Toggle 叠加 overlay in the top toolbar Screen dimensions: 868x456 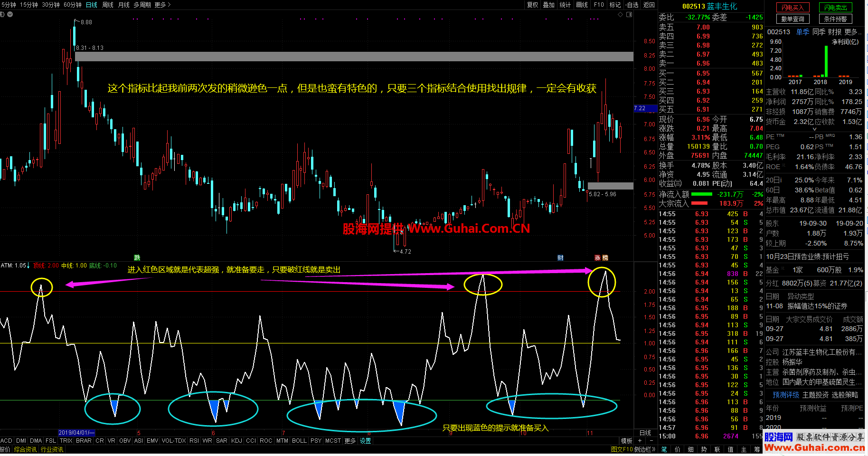[549, 5]
